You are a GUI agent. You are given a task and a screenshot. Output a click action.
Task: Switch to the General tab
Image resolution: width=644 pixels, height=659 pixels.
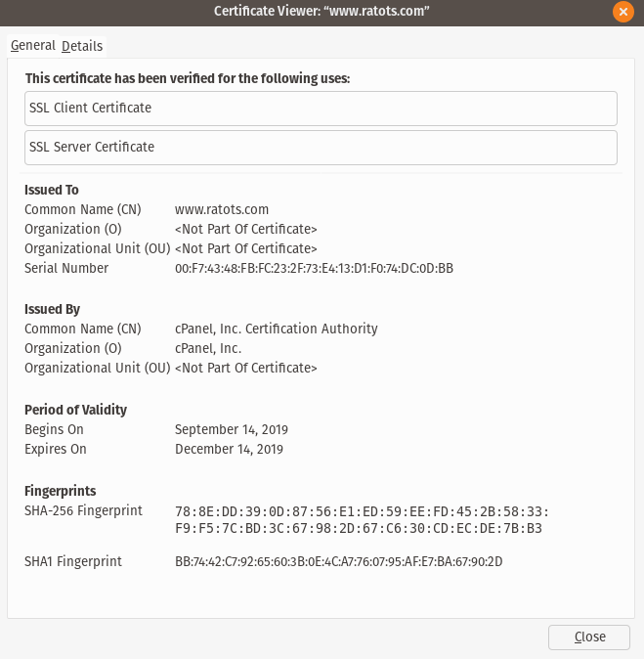[32, 46]
